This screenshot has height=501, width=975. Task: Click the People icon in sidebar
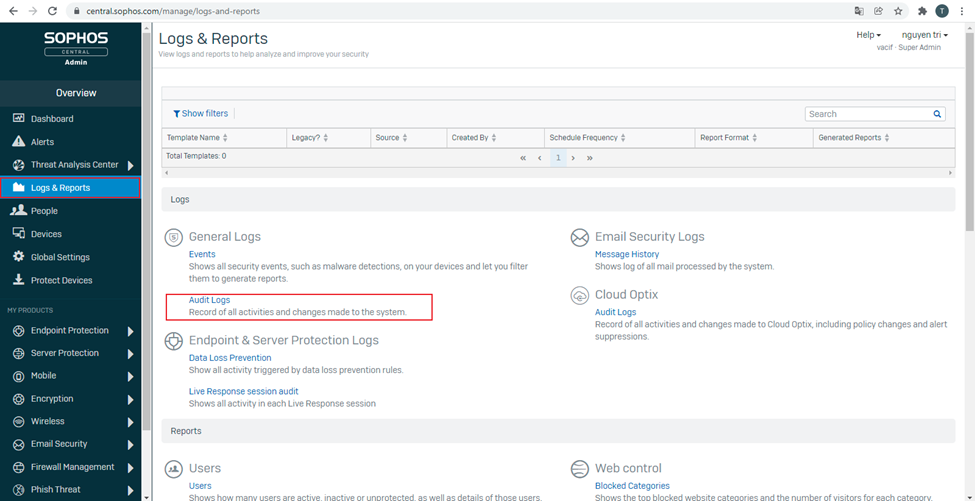tap(19, 211)
